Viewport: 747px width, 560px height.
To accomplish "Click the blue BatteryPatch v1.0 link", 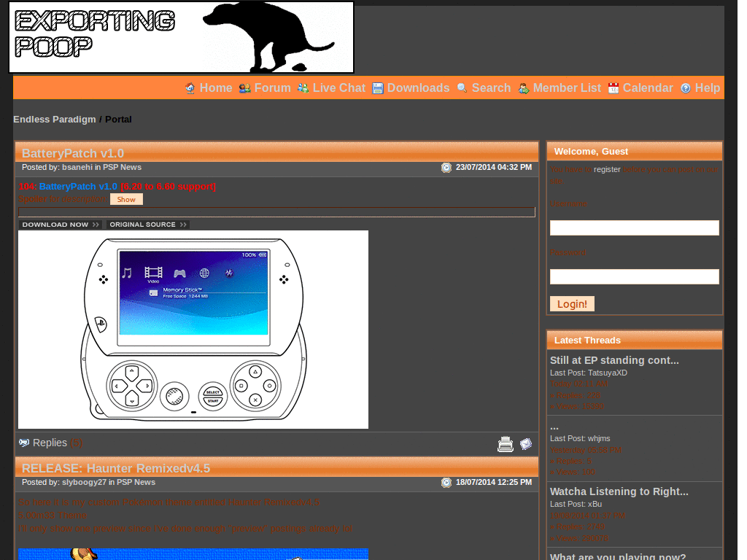I will pyautogui.click(x=78, y=187).
